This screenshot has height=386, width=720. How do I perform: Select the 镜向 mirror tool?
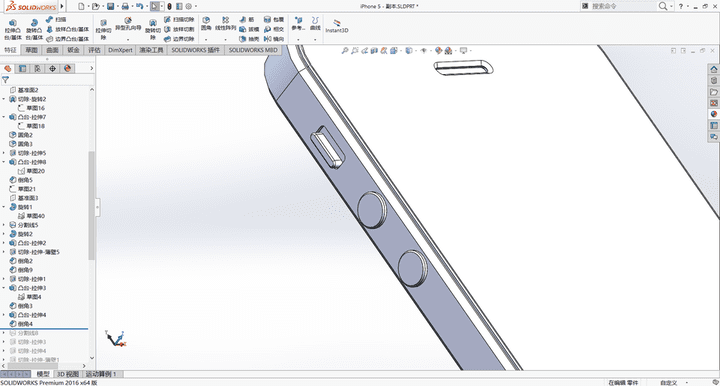coord(274,39)
